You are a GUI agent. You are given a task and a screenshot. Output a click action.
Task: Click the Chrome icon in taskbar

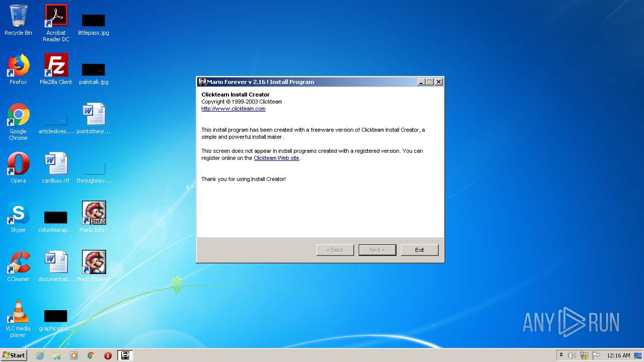(x=91, y=355)
